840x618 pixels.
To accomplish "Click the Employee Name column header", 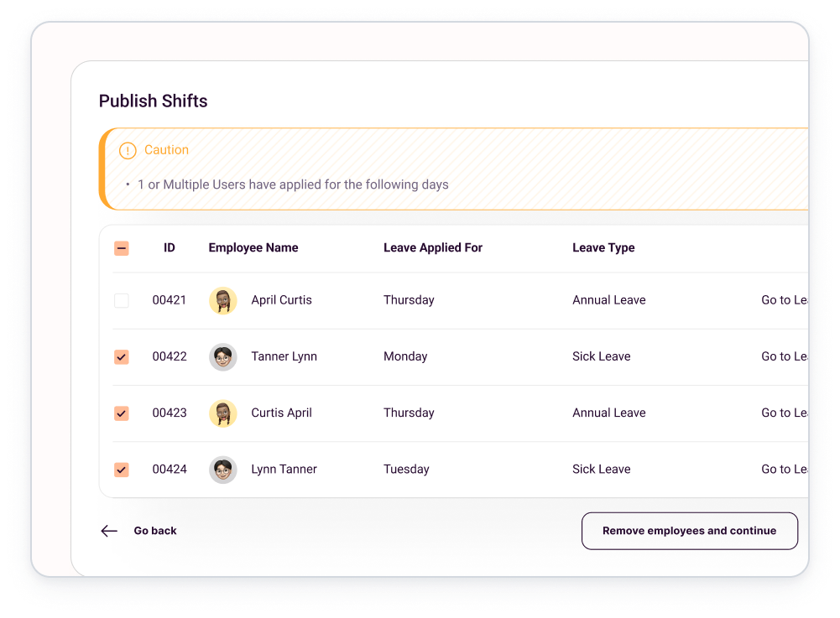I will pos(253,247).
